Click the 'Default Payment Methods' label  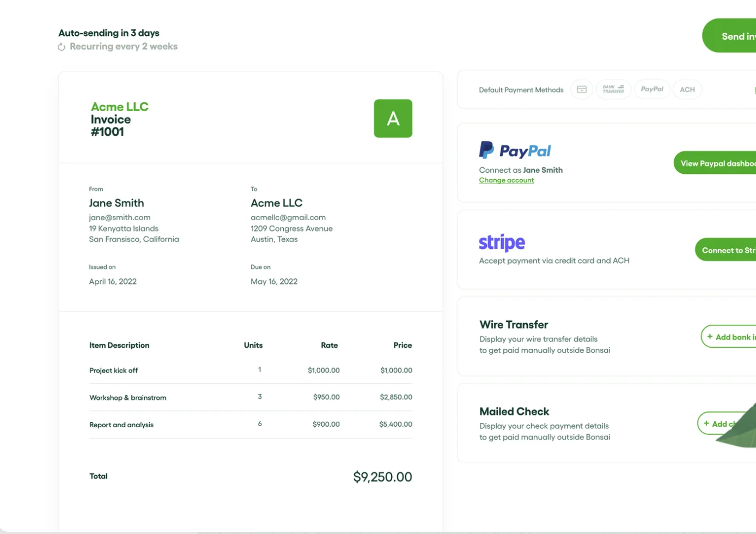click(x=521, y=90)
